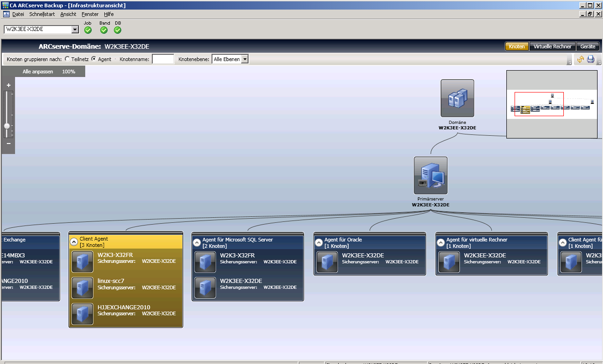This screenshot has width=603, height=364.
Task: Open the Hilfe menu
Action: (x=109, y=14)
